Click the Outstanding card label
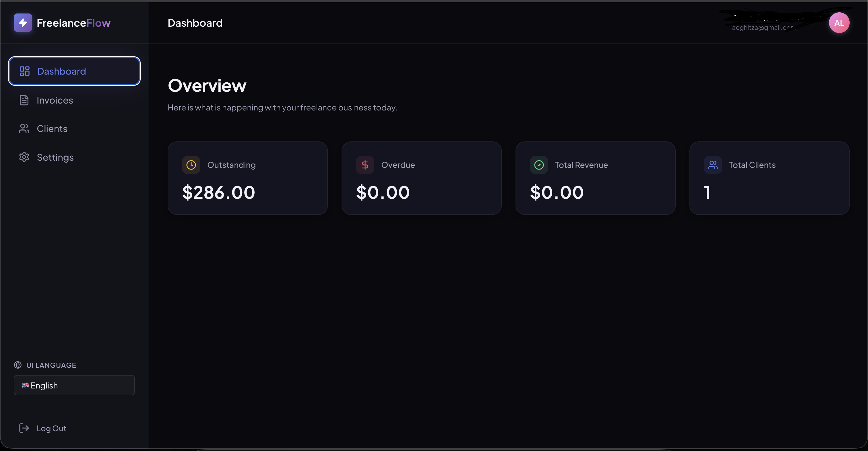This screenshot has height=451, width=868. click(231, 165)
